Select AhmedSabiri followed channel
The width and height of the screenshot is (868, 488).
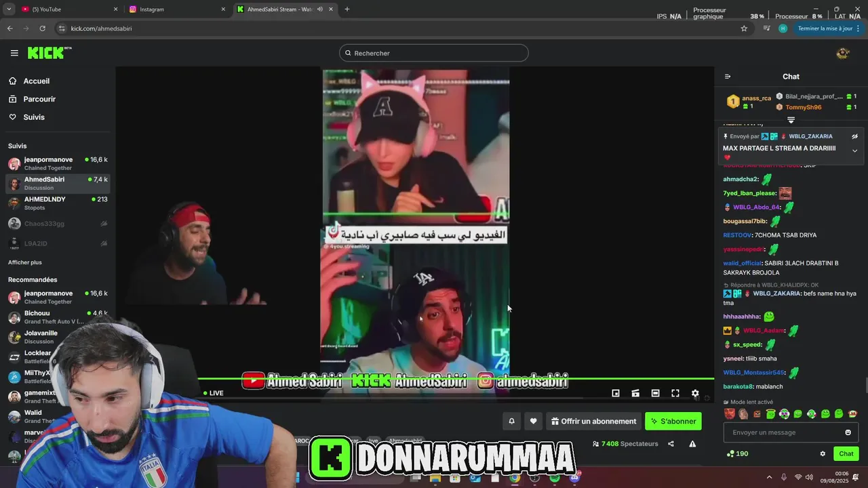tap(58, 184)
